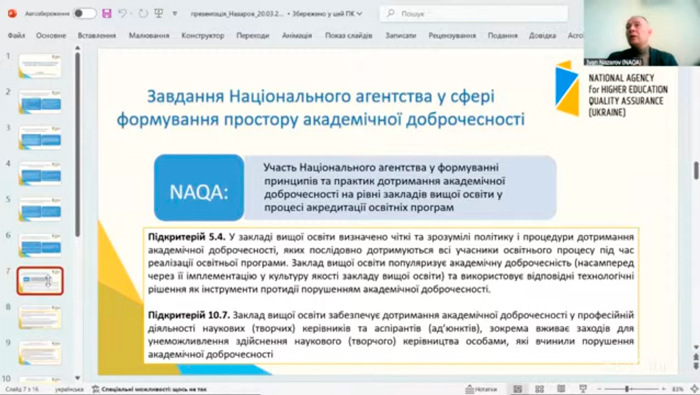Click the thumbnail panel scroll down arrow
This screenshot has height=395, width=700.
coord(78,378)
